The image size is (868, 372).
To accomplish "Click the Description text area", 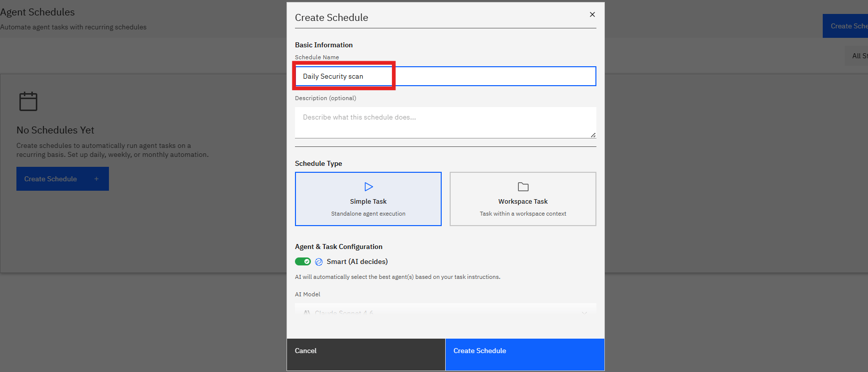I will (445, 123).
